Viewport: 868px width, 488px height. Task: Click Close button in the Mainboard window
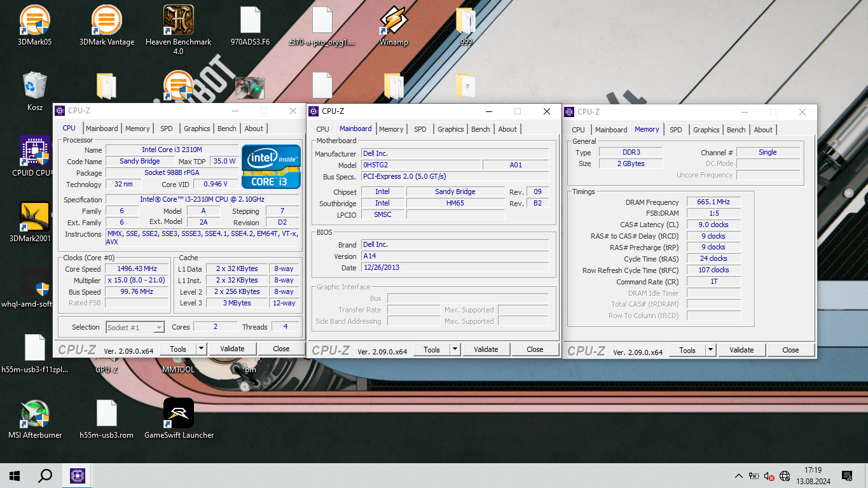point(535,349)
